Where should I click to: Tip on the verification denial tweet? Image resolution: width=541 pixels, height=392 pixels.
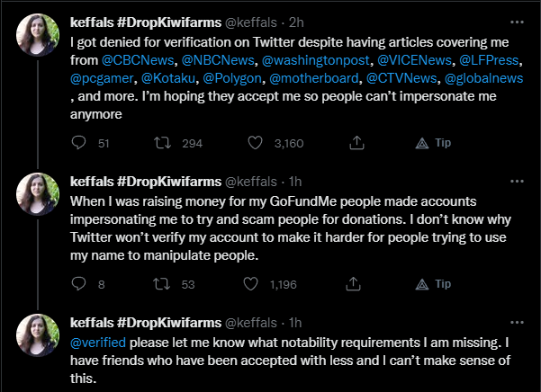tap(433, 142)
